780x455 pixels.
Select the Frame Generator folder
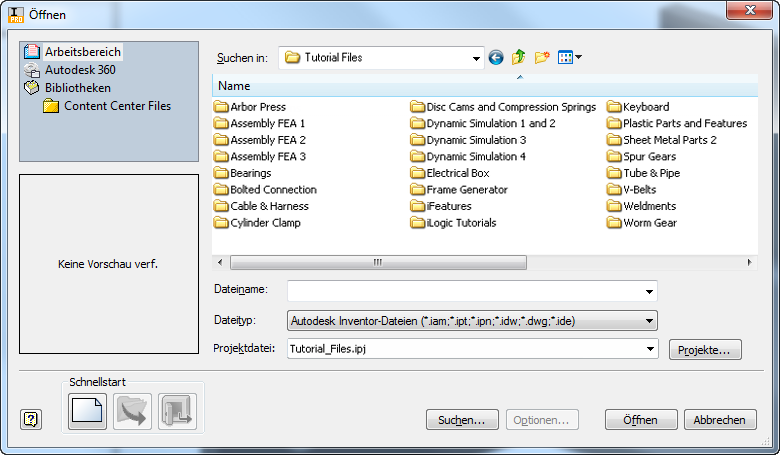[459, 189]
